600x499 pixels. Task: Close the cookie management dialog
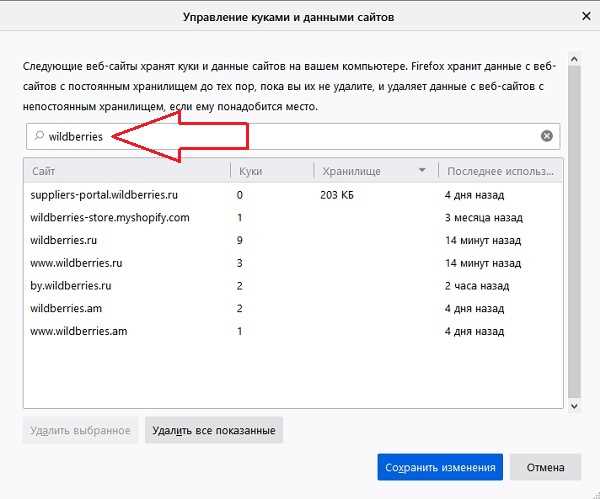coord(584,16)
